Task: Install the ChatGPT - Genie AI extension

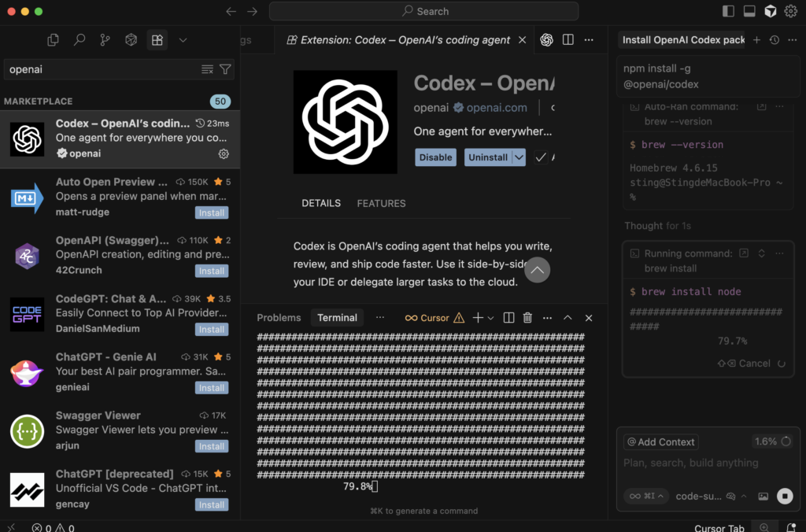Action: 211,388
